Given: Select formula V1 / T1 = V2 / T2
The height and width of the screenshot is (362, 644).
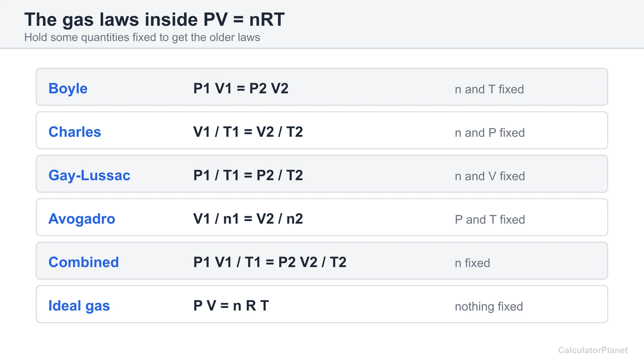Looking at the screenshot, I should click(248, 132).
